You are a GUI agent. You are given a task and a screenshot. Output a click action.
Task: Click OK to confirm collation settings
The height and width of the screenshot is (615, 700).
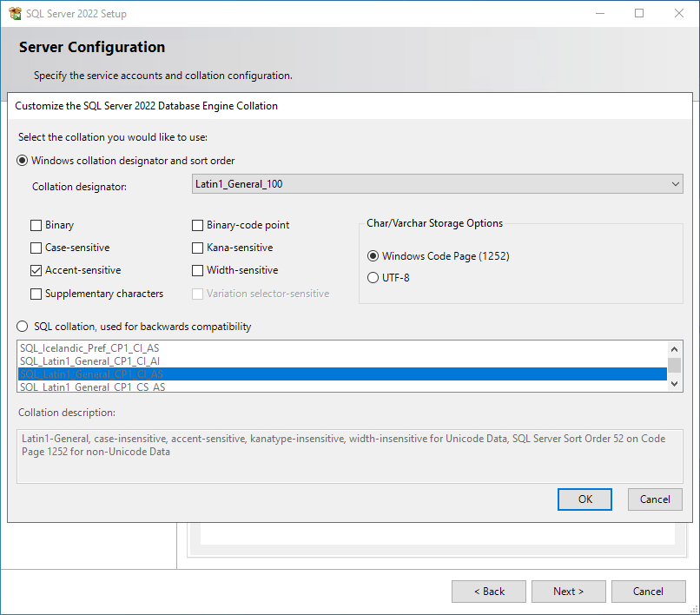click(x=584, y=499)
